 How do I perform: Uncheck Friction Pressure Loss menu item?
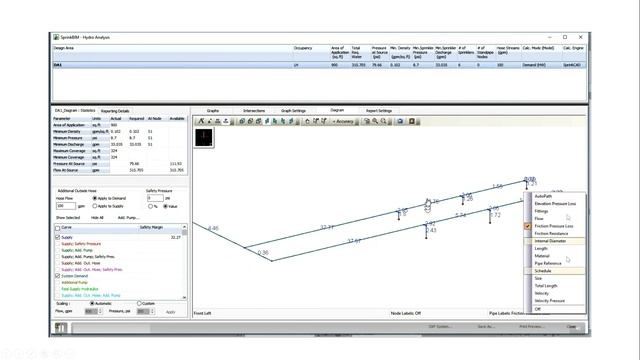tap(555, 226)
